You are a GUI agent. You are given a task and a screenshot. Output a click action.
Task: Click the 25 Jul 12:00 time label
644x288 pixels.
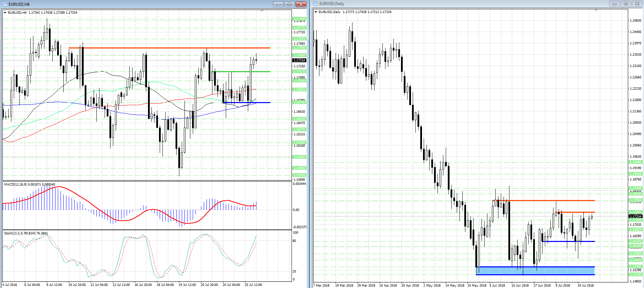[253, 285]
